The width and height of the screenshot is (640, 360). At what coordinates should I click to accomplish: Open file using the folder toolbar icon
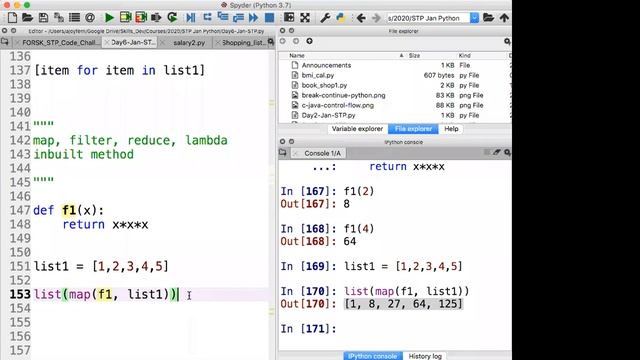27,18
